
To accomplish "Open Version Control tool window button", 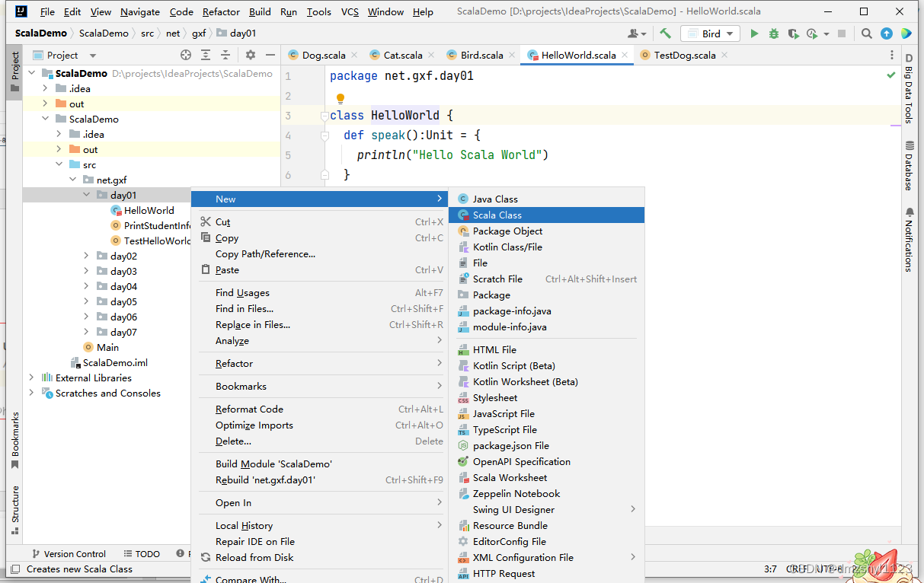I will 68,554.
